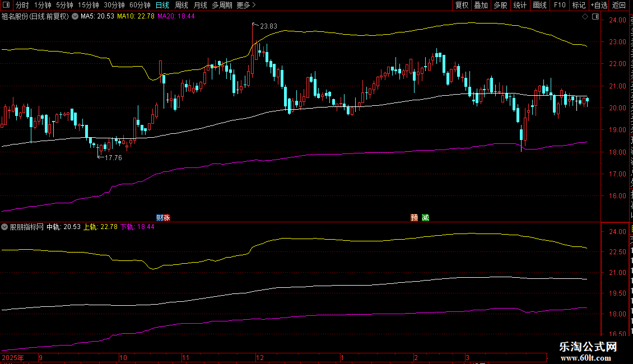The image size is (633, 364).
Task: Click the MA10: 22.78 label
Action: pos(136,17)
